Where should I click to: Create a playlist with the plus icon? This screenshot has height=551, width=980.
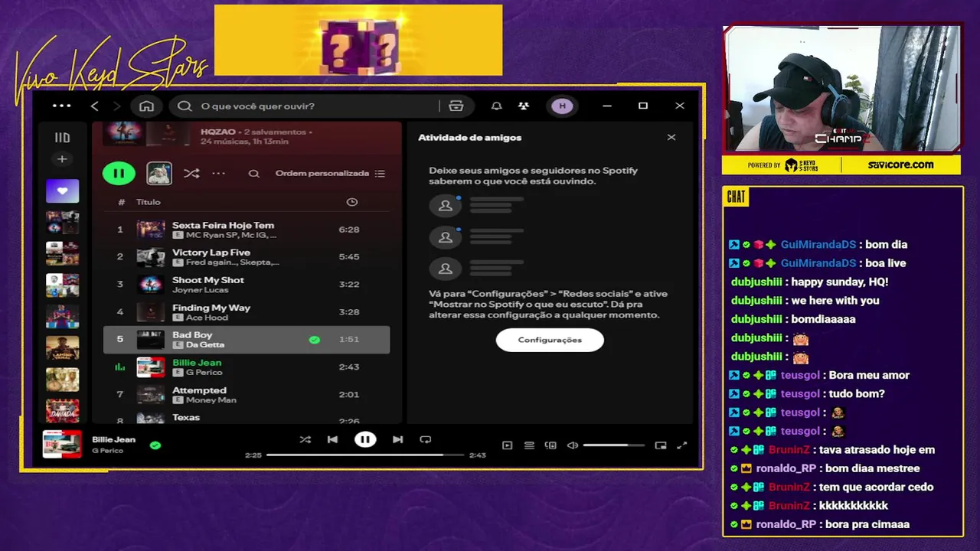tap(62, 159)
